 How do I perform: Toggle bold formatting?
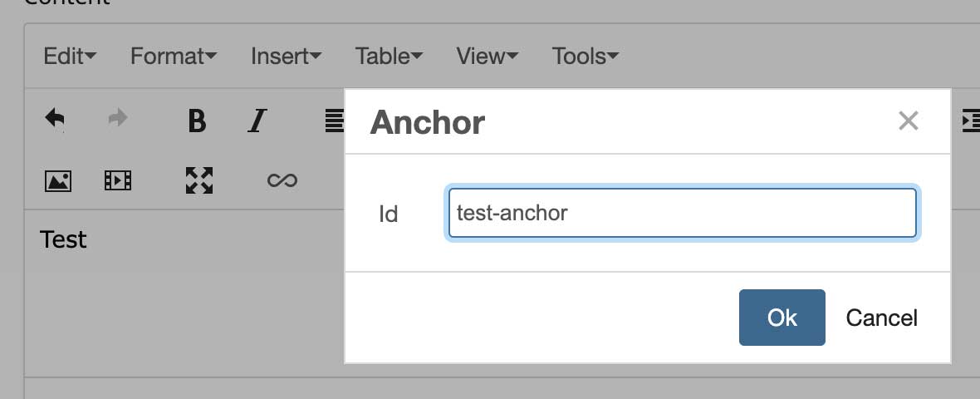197,121
